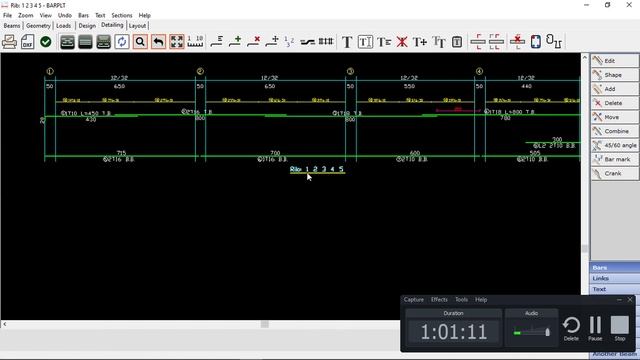Open the recorder Capture menu
The image size is (640, 360).
pyautogui.click(x=413, y=300)
